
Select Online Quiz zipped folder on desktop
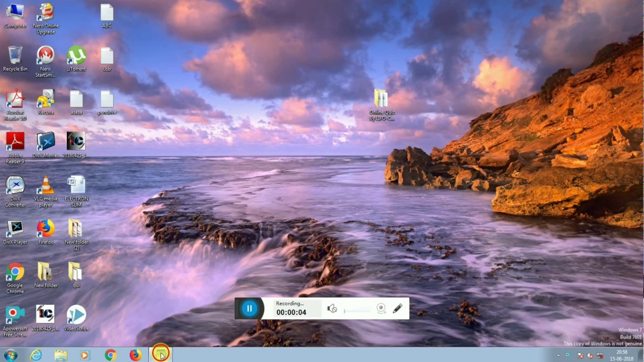[381, 106]
